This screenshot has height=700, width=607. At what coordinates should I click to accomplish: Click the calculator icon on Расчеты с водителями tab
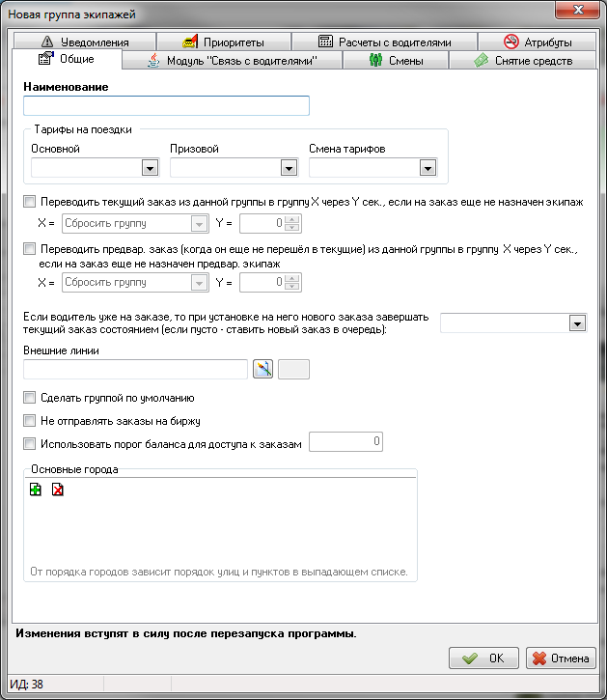[325, 42]
